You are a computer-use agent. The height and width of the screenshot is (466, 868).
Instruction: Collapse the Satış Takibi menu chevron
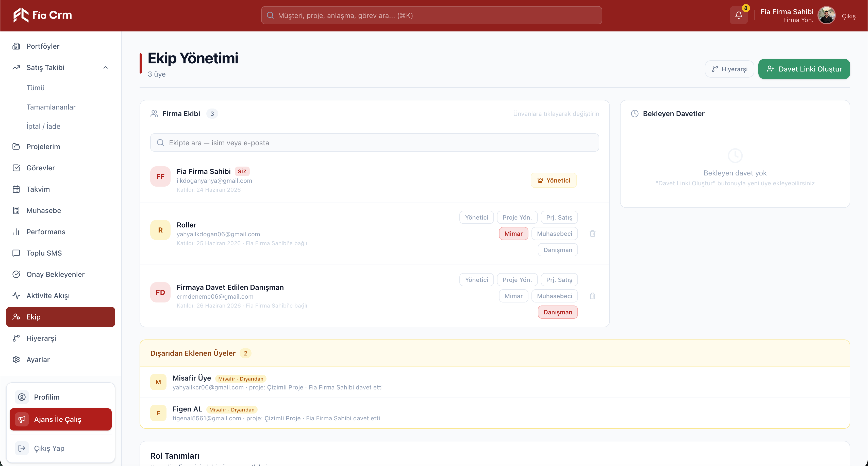pos(106,67)
